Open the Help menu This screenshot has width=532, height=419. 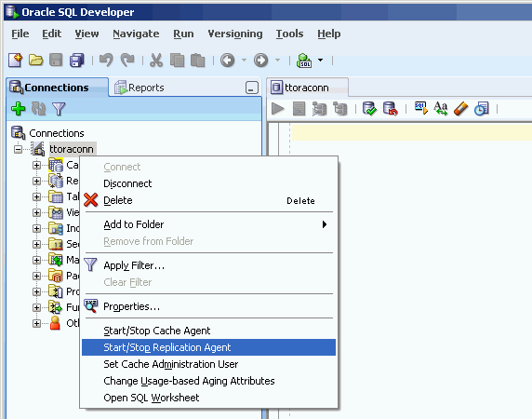click(328, 34)
